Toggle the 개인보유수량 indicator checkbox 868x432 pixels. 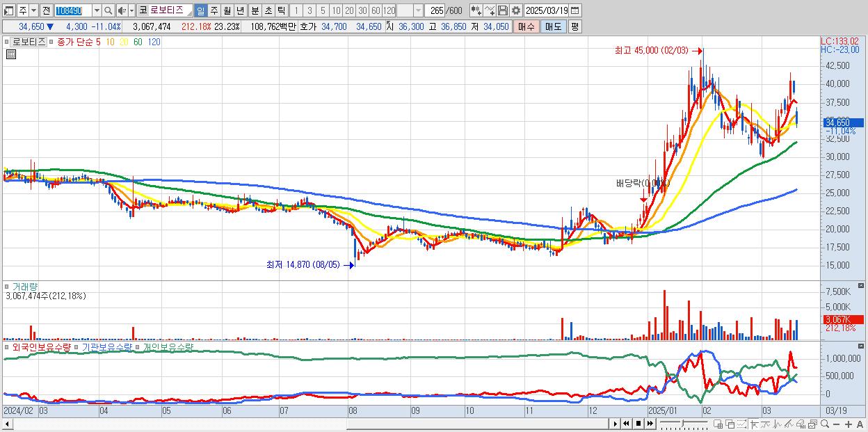[138, 346]
